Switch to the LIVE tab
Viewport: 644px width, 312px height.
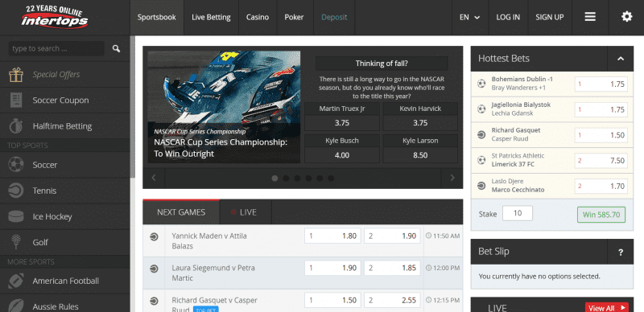tap(246, 212)
